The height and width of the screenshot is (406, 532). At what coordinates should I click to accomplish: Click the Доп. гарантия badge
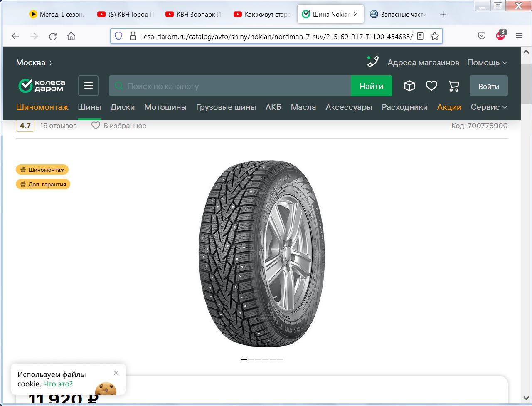(43, 184)
